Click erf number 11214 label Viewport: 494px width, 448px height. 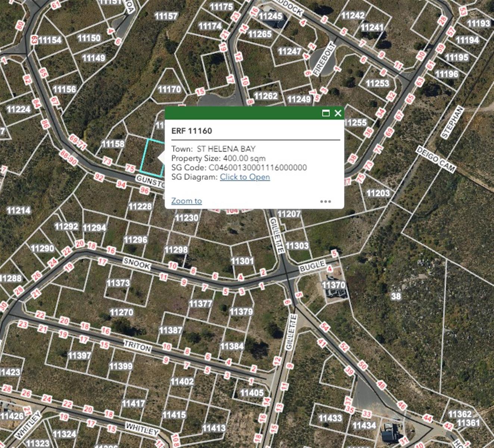19,211
